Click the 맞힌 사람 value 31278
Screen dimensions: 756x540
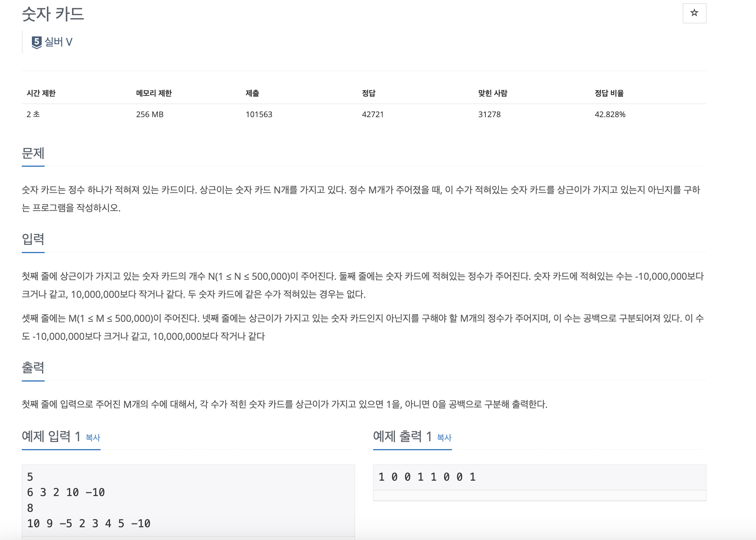[489, 115]
